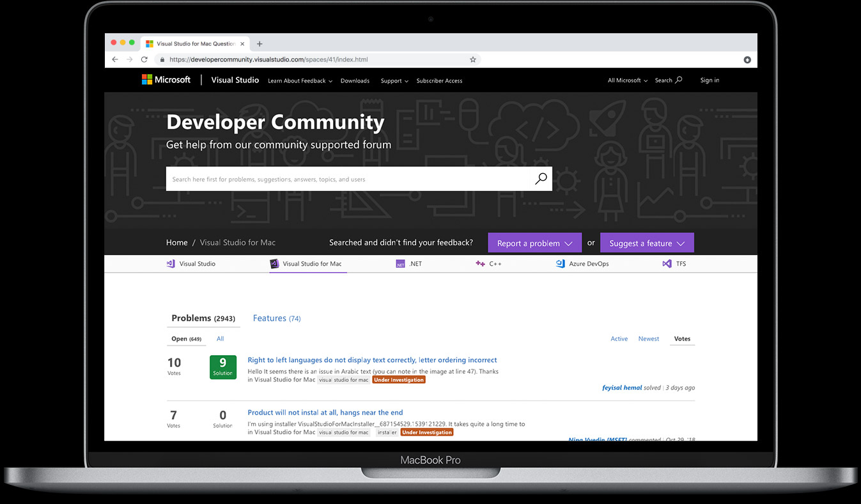The width and height of the screenshot is (861, 504).
Task: Switch to the Problems tab
Action: [x=203, y=318]
